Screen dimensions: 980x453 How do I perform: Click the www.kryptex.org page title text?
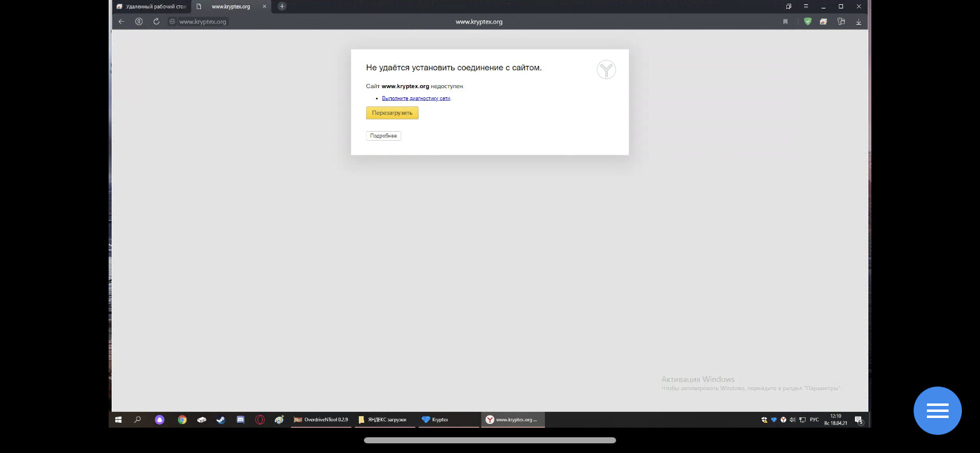click(479, 22)
